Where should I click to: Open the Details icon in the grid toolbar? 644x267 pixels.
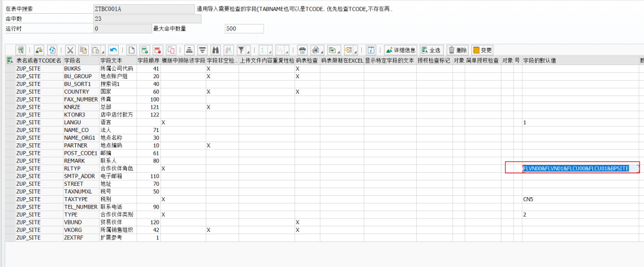tap(21, 50)
